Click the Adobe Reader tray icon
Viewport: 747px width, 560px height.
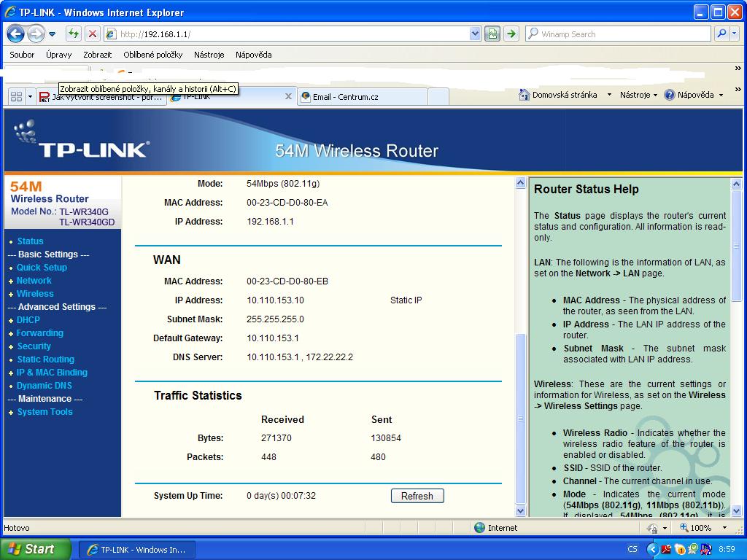(666, 550)
